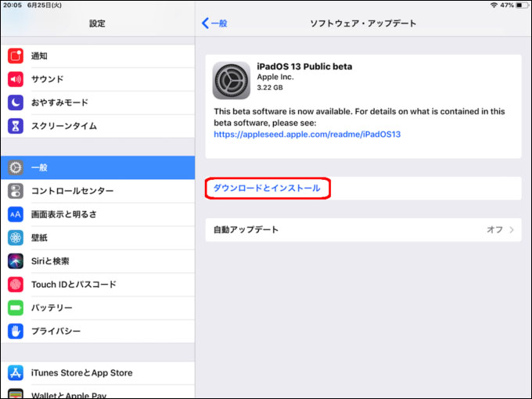
Task: Tap ダウンロードとインストール to download and install
Action: pos(267,189)
